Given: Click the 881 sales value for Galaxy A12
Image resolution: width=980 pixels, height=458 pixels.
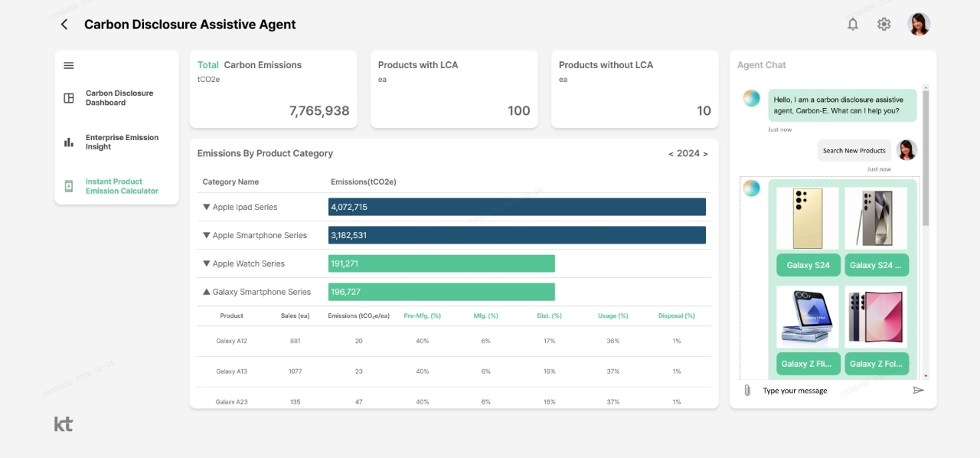Looking at the screenshot, I should point(296,341).
